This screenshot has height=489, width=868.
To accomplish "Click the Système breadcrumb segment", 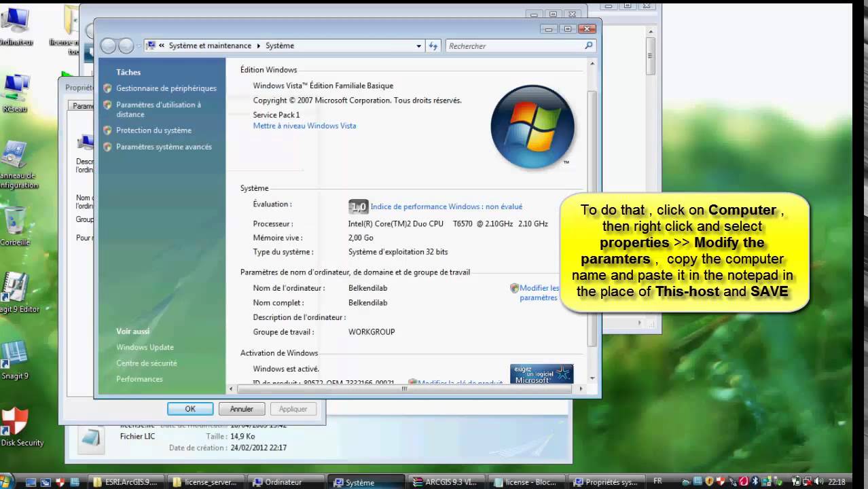I will tap(280, 46).
